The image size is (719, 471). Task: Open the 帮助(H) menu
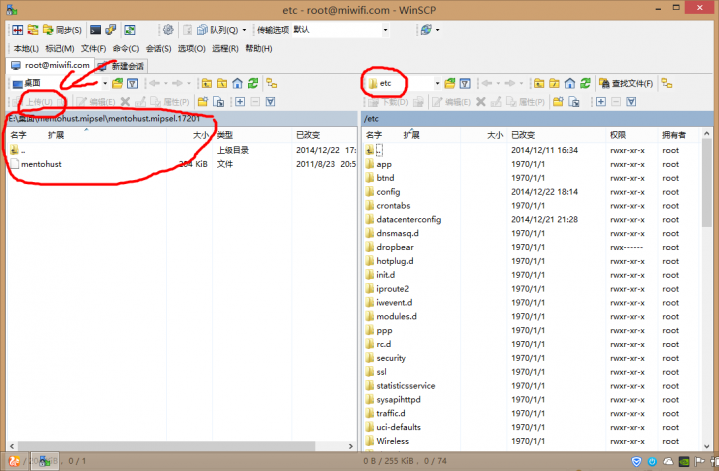pyautogui.click(x=259, y=49)
